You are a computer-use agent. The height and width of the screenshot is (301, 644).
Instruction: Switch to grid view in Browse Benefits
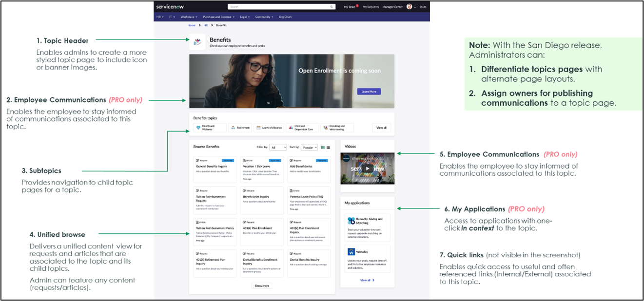point(323,147)
